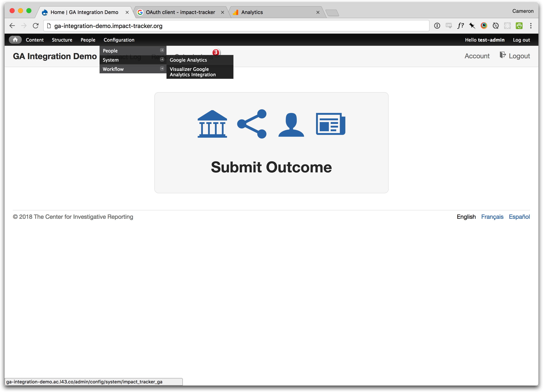
Task: Expand the People submenu arrow
Action: [162, 50]
